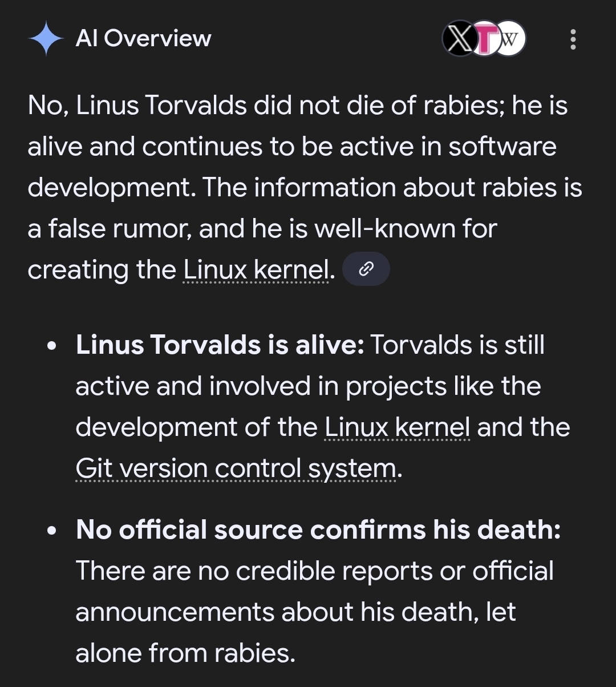Open the X source icon
Image resolution: width=616 pixels, height=687 pixels.
[458, 39]
